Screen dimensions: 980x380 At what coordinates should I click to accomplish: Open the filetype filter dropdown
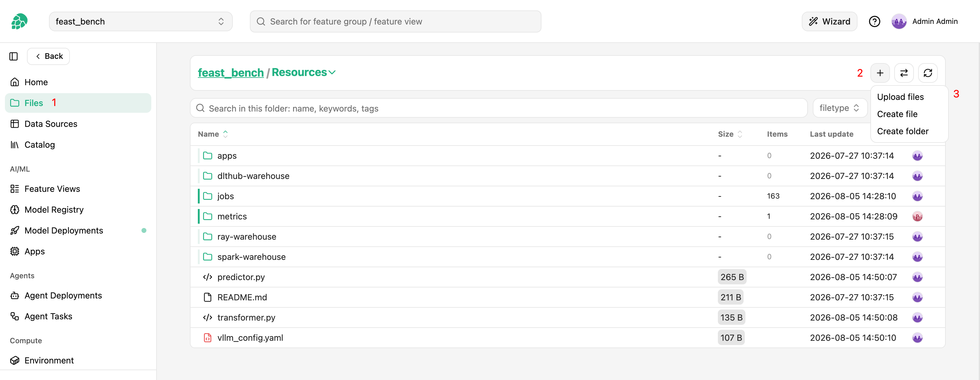click(x=840, y=108)
